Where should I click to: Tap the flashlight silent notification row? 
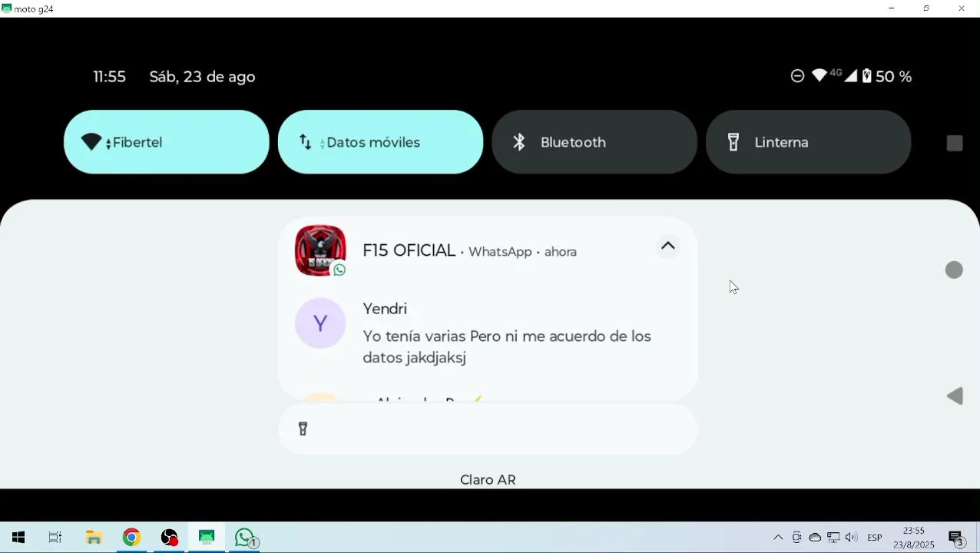click(488, 429)
